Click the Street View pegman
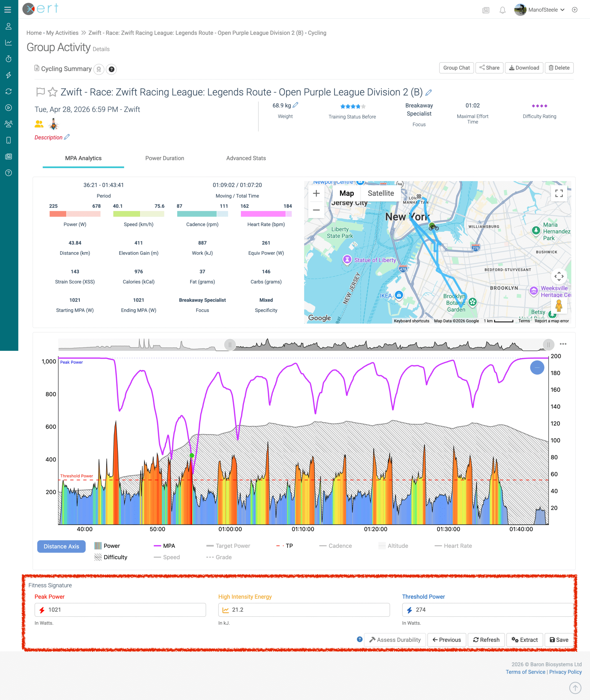This screenshot has height=700, width=590. pos(559,305)
